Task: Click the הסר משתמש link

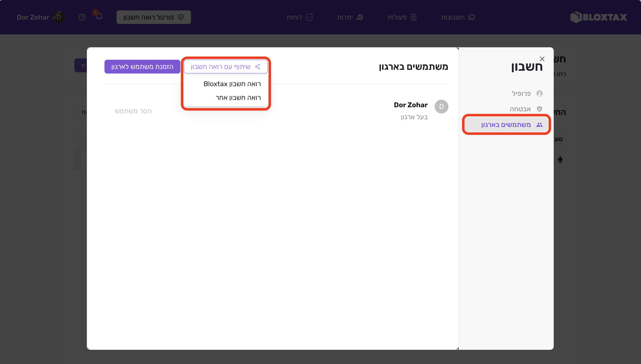Action: point(133,111)
